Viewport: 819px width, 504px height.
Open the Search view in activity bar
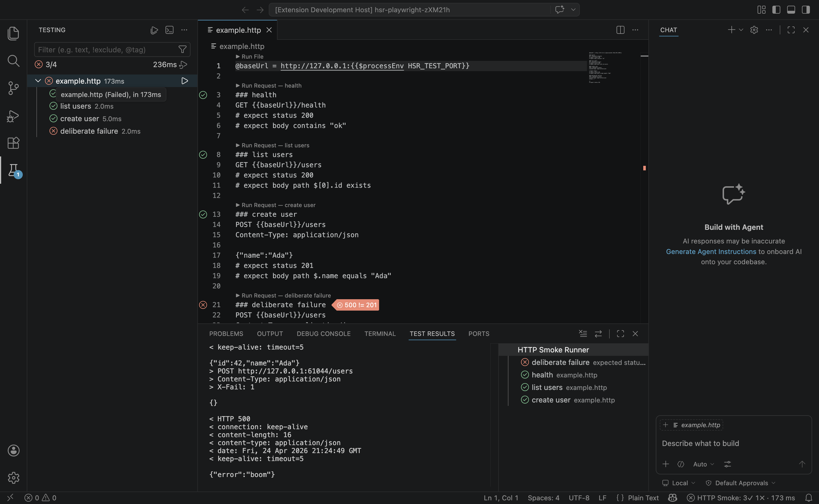tap(13, 61)
